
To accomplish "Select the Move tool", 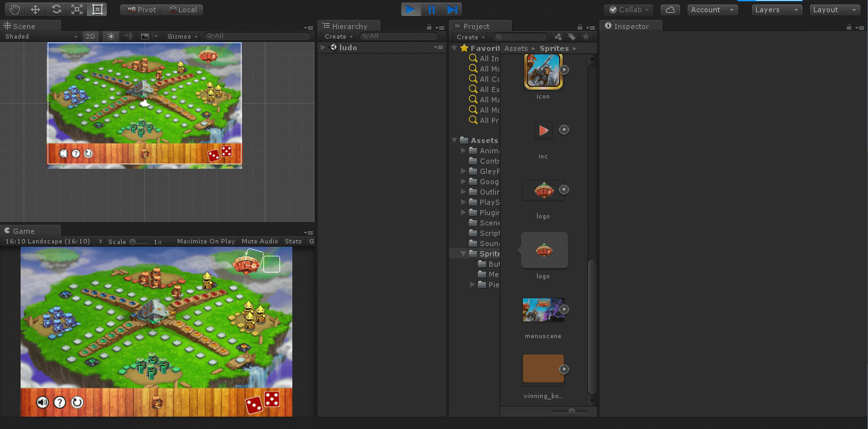I will tap(35, 10).
